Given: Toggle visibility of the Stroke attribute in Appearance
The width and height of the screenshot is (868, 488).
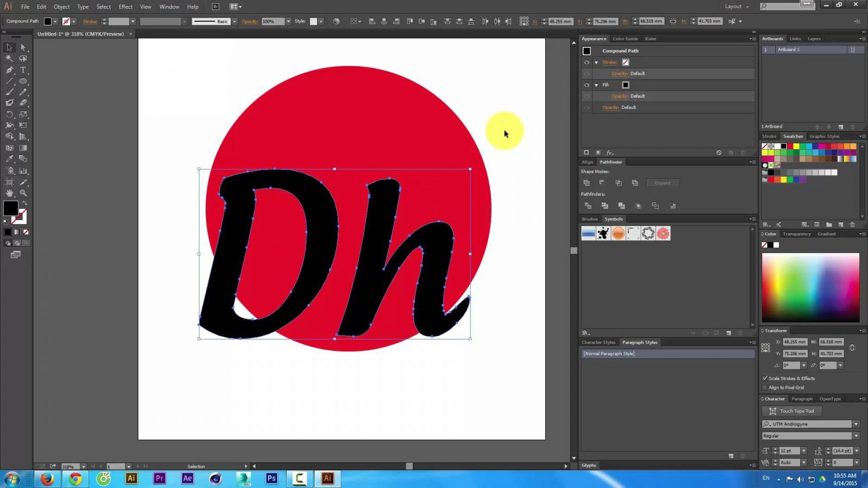Looking at the screenshot, I should (586, 62).
